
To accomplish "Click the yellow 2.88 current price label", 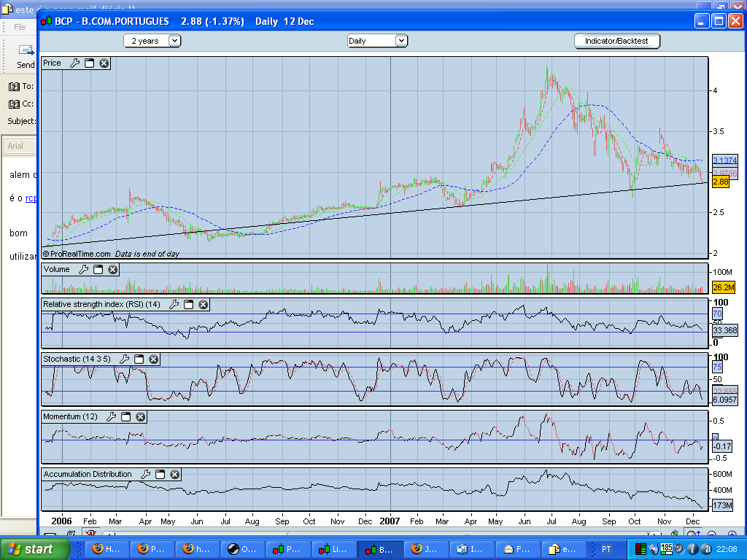I will coord(720,182).
